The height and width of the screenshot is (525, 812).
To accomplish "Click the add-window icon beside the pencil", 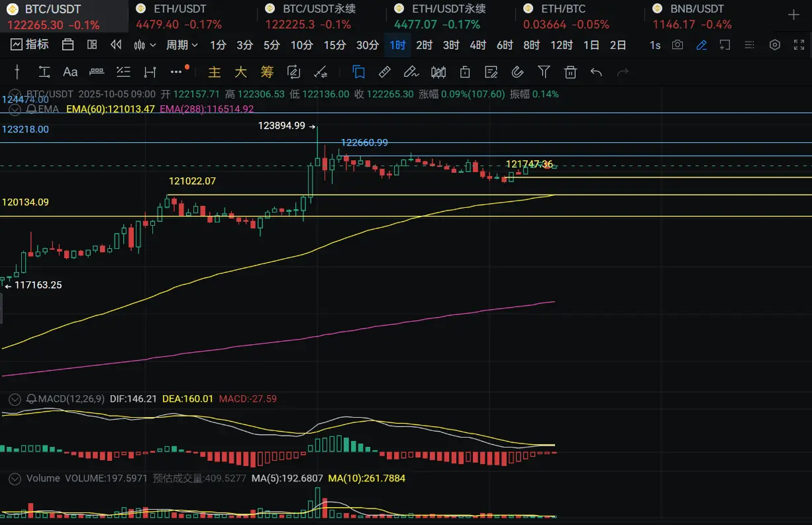I will (x=725, y=45).
